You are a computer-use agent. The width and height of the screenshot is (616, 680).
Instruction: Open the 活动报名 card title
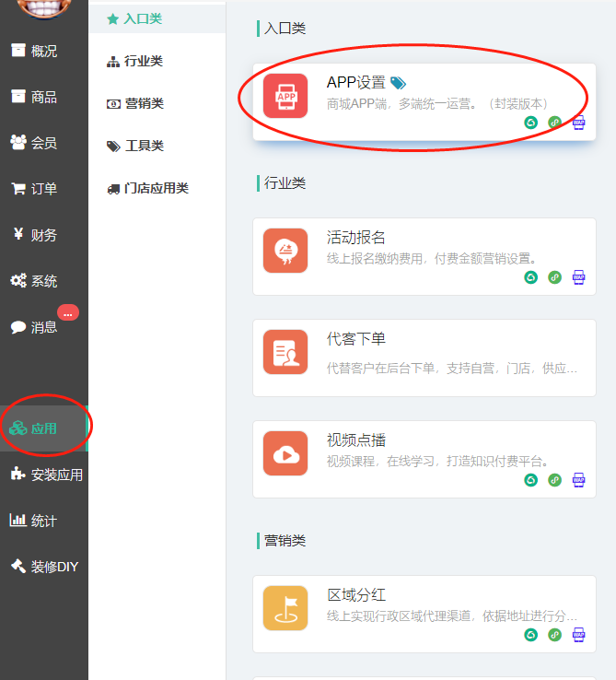356,237
